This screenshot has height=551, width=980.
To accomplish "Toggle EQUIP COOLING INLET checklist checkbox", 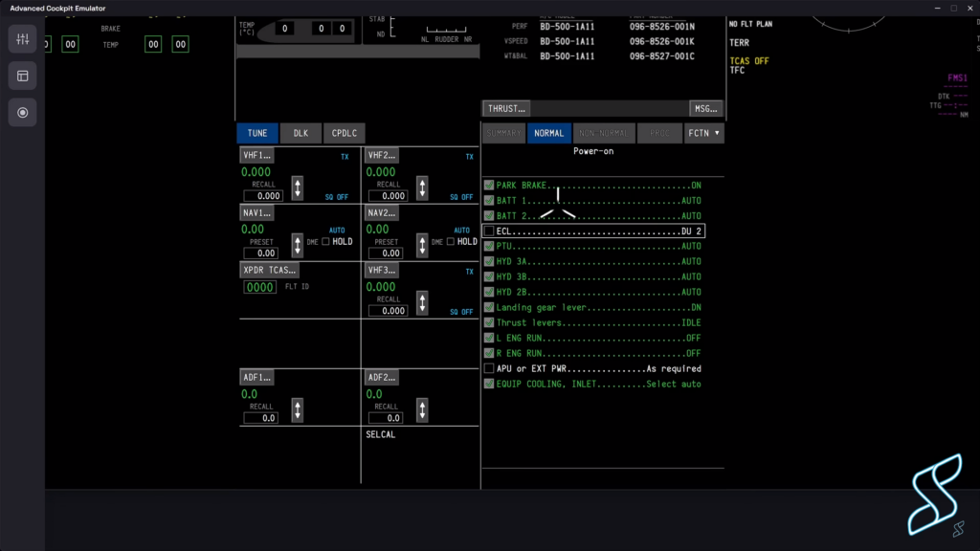I will 489,384.
